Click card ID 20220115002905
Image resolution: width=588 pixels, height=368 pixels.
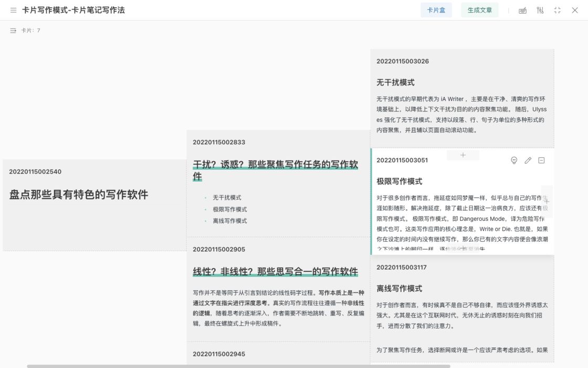coord(218,249)
